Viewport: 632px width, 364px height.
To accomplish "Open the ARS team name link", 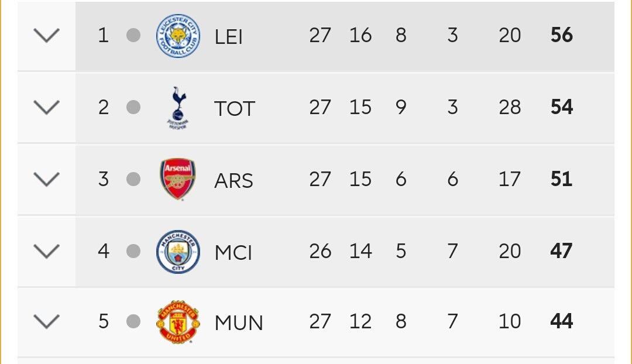I will 233,181.
